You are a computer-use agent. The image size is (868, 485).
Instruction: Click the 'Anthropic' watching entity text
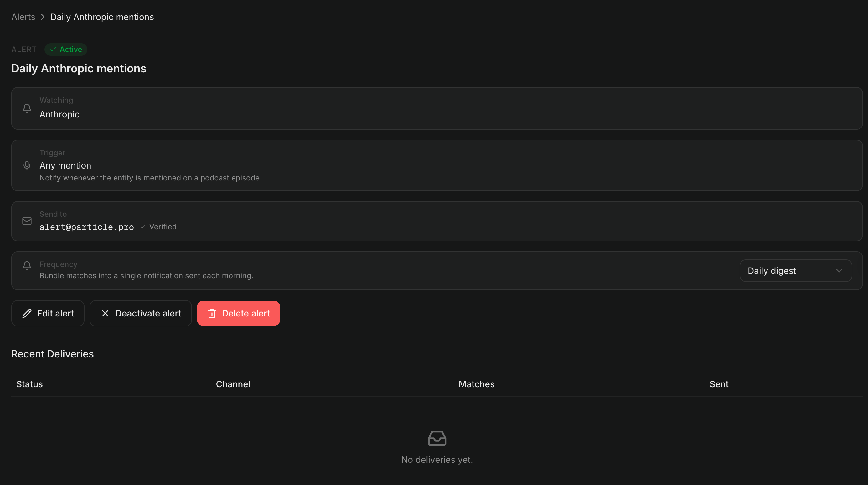coord(59,115)
